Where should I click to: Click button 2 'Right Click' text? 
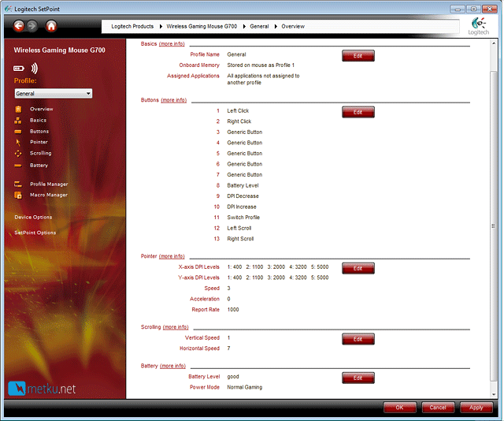coord(239,121)
